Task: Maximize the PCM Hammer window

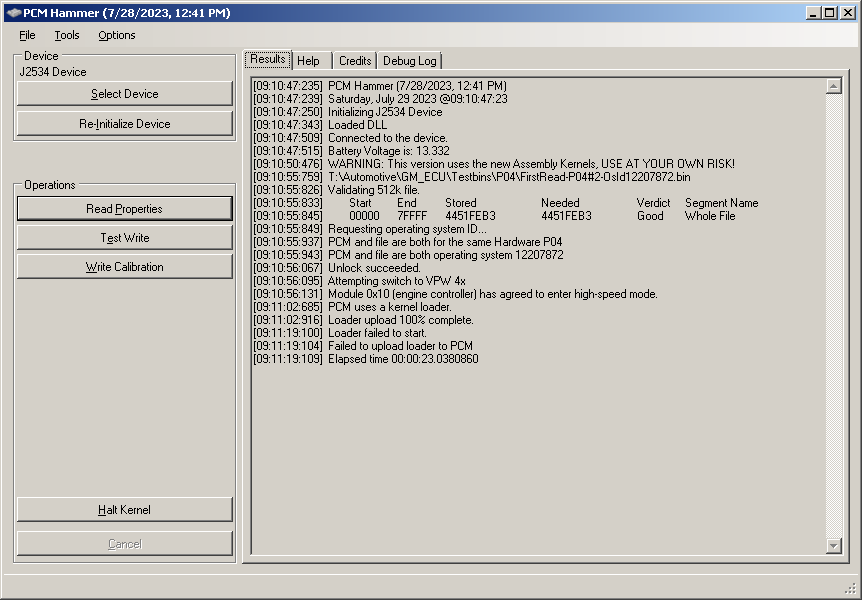Action: click(x=830, y=13)
